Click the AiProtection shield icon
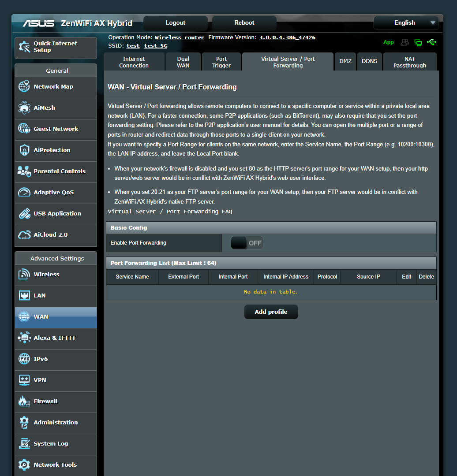Image resolution: width=457 pixels, height=476 pixels. (25, 150)
